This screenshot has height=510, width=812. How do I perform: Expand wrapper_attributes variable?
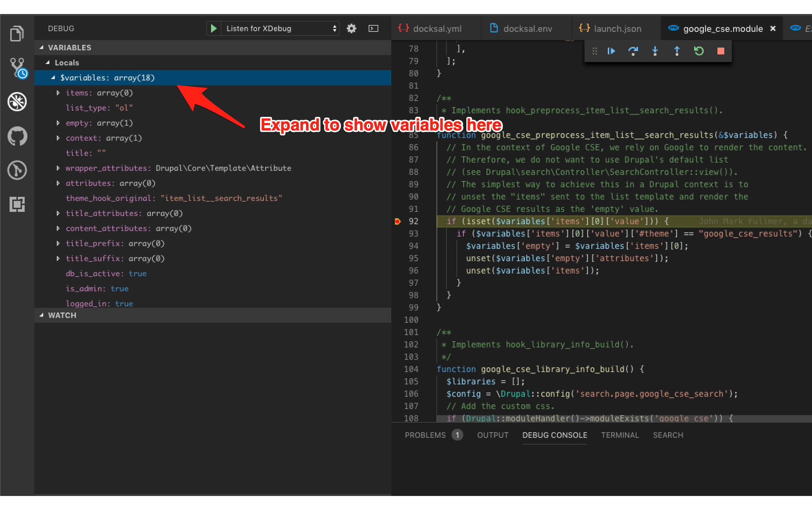tap(58, 168)
